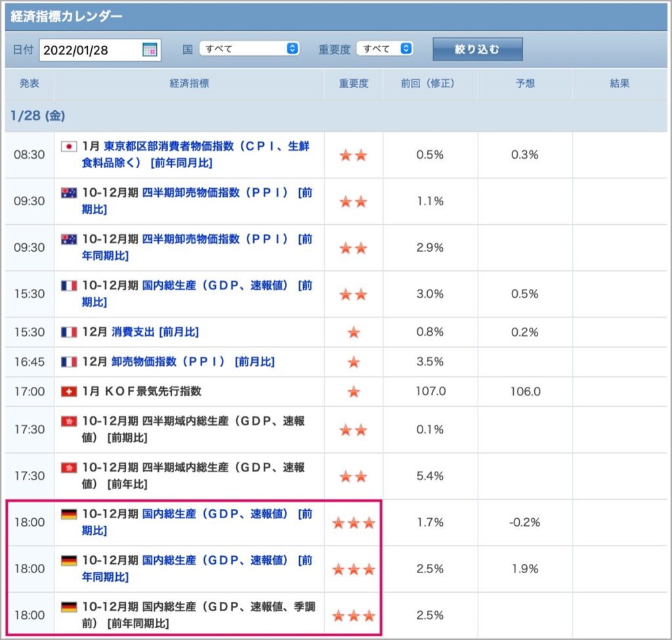
Task: Open the 国 country dropdown
Action: pyautogui.click(x=249, y=49)
